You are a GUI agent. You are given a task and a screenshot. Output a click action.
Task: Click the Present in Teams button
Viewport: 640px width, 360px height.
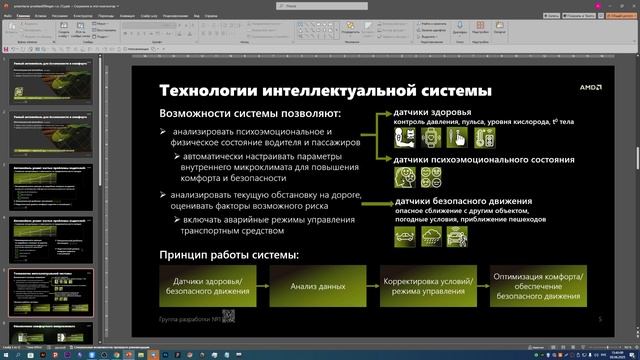(579, 16)
